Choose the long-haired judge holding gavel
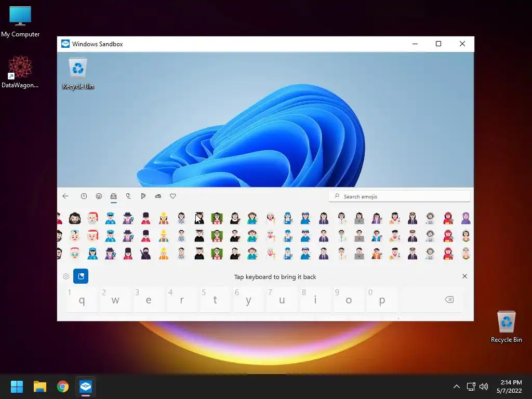The height and width of the screenshot is (399, 532). point(235,218)
